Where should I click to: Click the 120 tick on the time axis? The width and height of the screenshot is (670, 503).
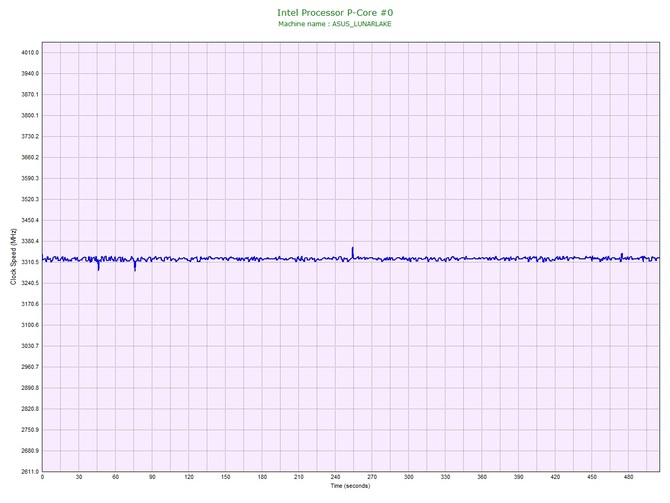pos(189,478)
